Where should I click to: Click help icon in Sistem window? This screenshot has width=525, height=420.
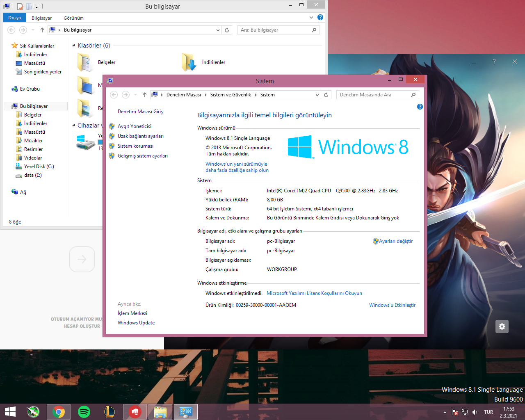click(x=420, y=107)
